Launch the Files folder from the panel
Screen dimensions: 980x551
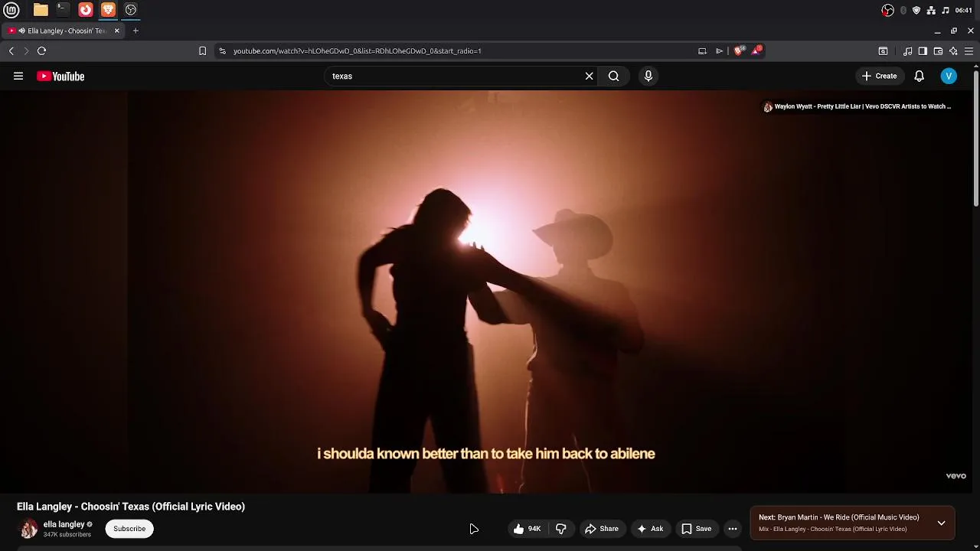41,10
